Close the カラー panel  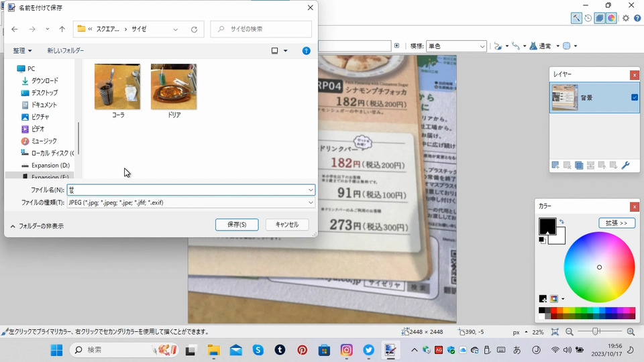click(x=635, y=206)
